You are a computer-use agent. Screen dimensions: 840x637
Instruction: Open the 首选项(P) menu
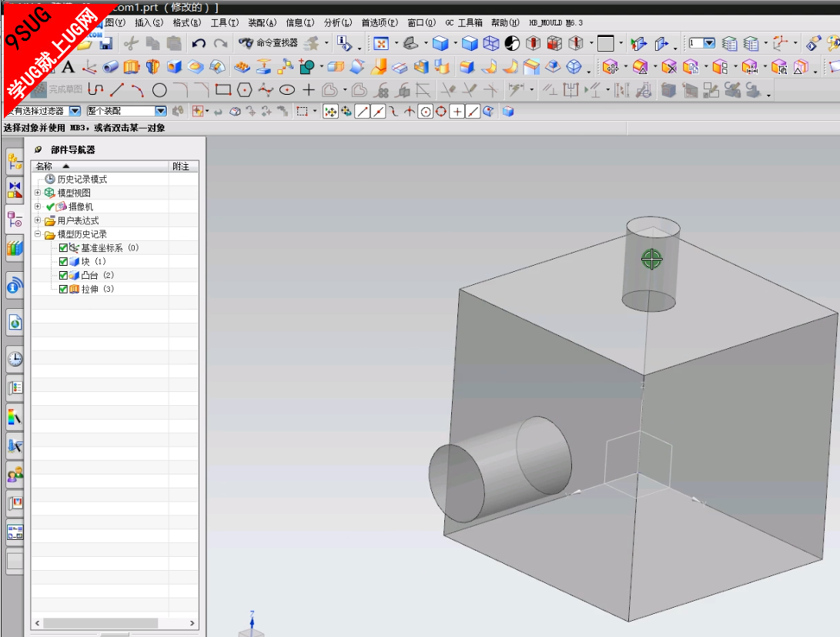pos(380,22)
